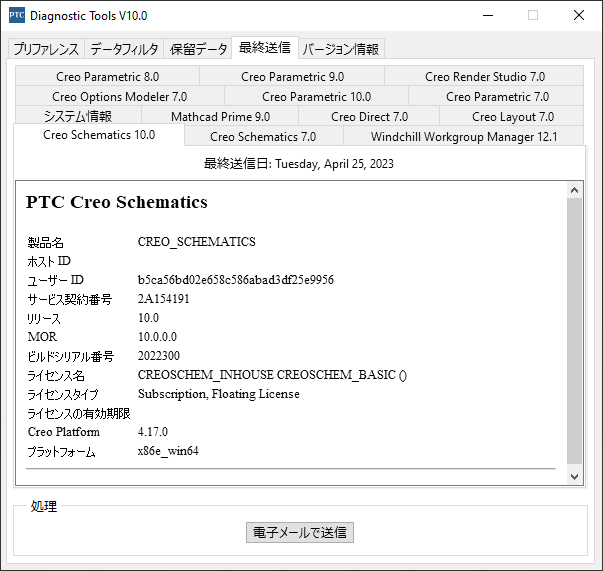Click the scrollbar up arrow
The image size is (603, 571).
point(575,190)
